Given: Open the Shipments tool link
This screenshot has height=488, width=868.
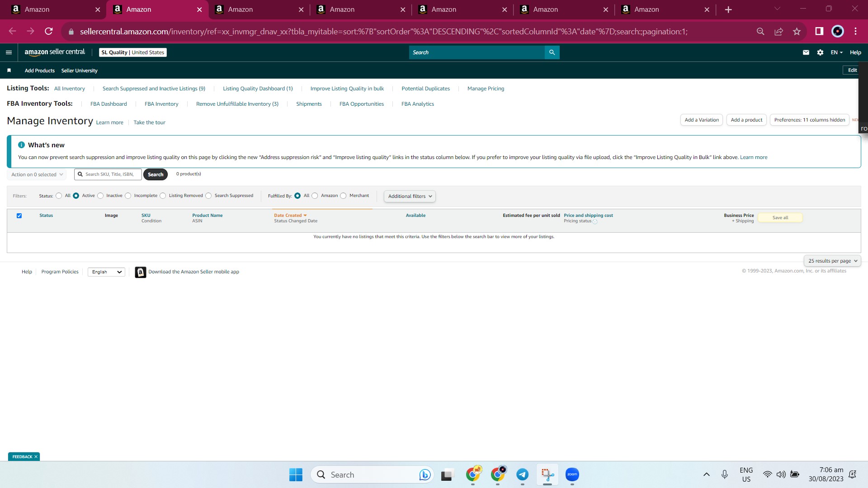Looking at the screenshot, I should [x=309, y=104].
